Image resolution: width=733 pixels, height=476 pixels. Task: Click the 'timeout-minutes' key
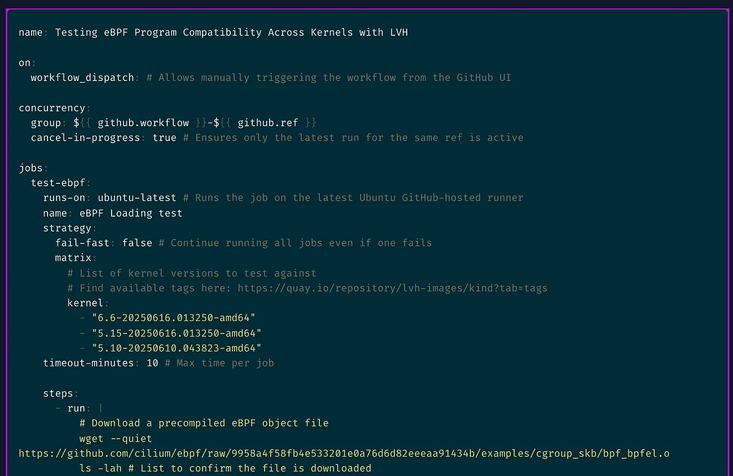tap(88, 363)
